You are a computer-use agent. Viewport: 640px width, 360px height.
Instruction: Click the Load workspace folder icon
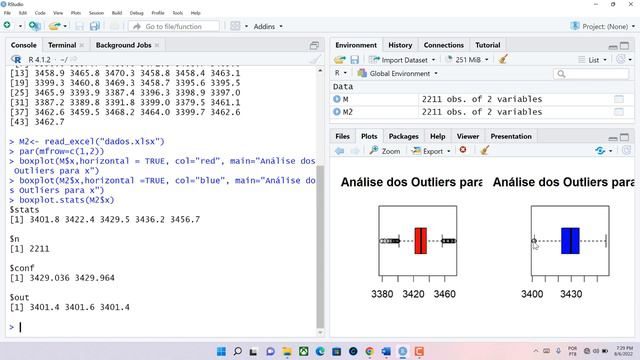pyautogui.click(x=340, y=60)
